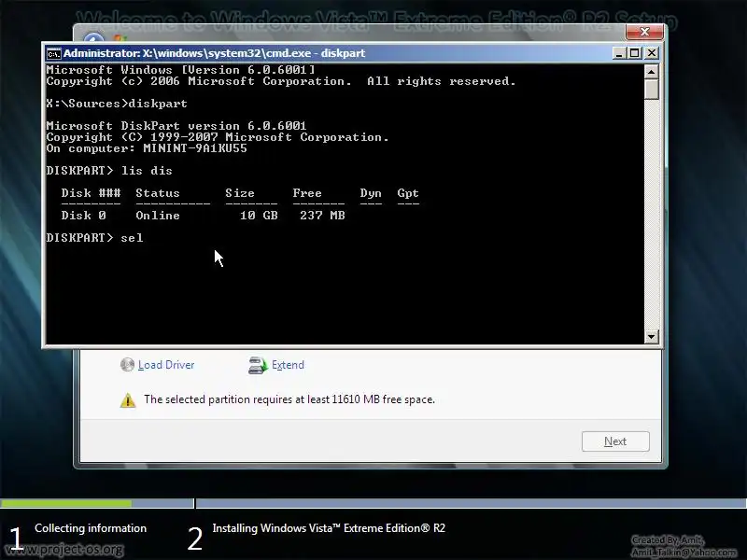Click the Load Driver disc icon

[127, 365]
